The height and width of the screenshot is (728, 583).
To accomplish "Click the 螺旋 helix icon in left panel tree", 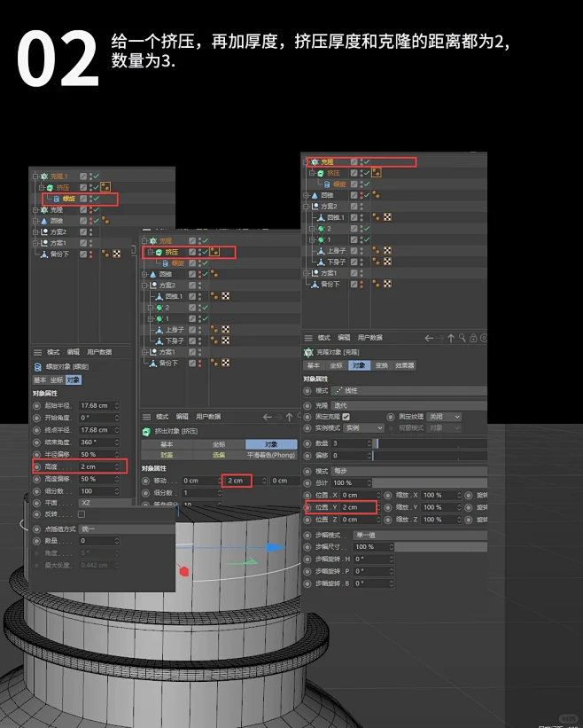I will 56,199.
